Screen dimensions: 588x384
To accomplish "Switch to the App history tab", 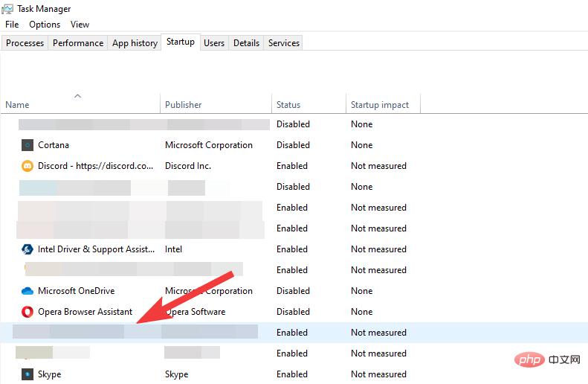I will point(135,43).
